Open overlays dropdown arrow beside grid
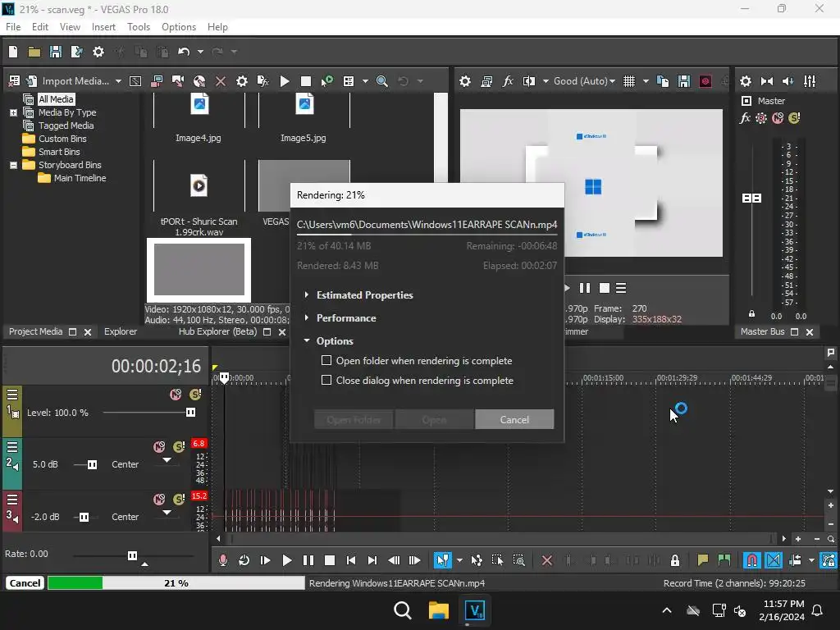 pyautogui.click(x=646, y=81)
